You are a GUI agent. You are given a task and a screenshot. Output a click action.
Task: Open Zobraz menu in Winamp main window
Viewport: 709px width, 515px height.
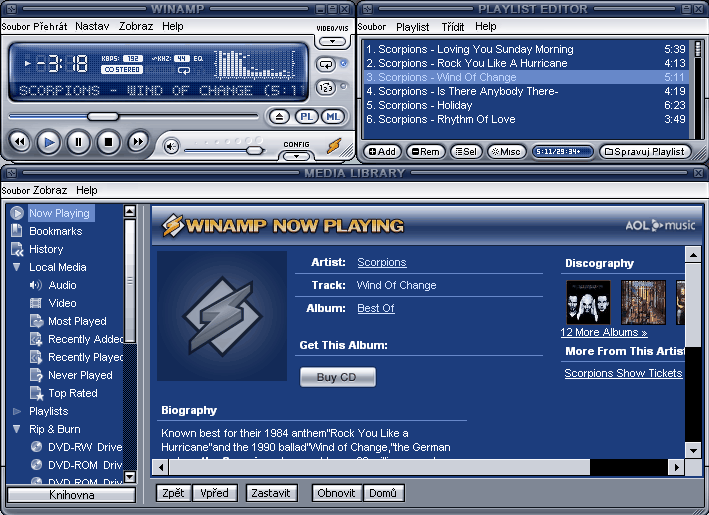[x=136, y=26]
